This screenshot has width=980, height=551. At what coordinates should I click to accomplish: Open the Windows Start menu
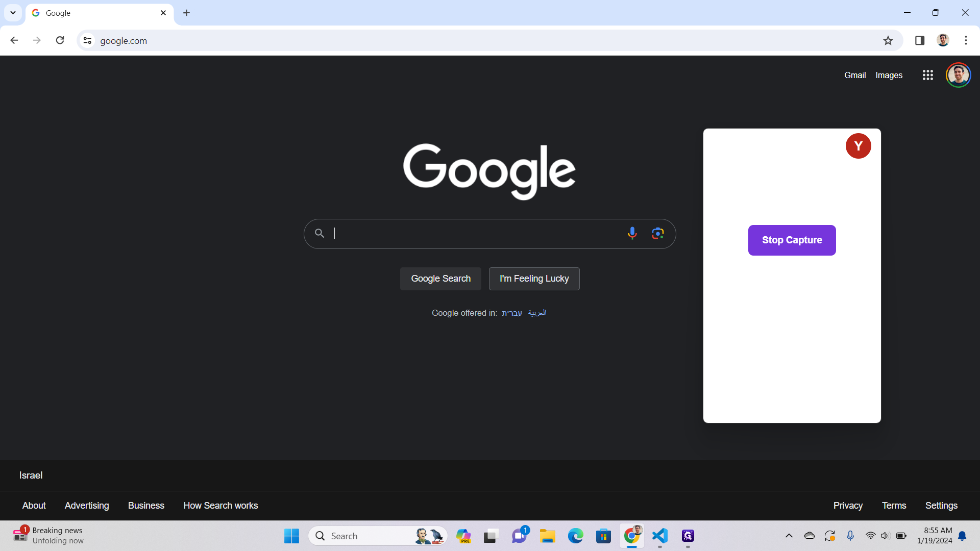click(291, 536)
